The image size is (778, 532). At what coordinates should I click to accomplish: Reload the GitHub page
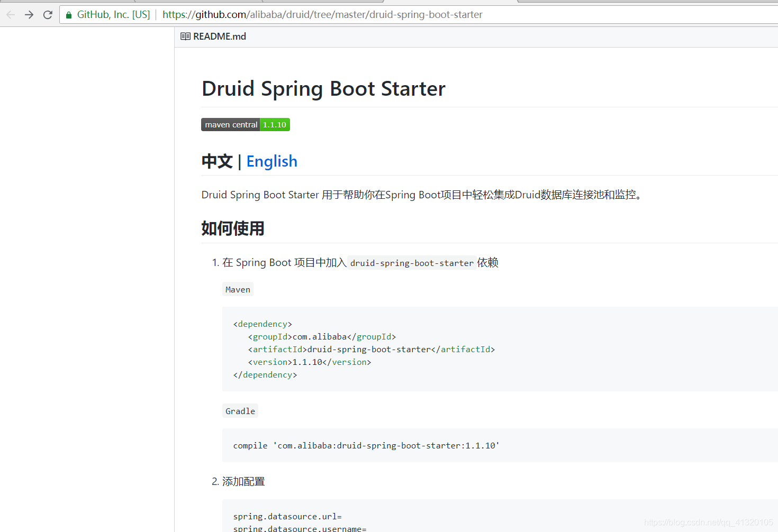[48, 15]
